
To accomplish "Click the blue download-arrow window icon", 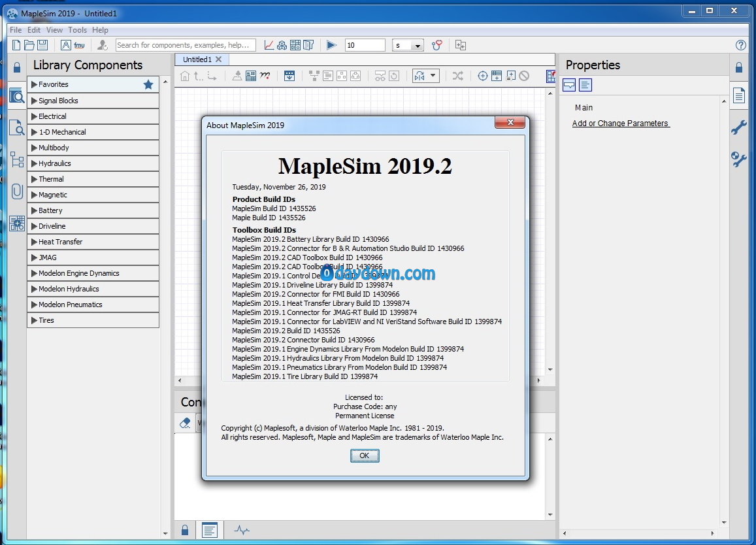I will [289, 76].
